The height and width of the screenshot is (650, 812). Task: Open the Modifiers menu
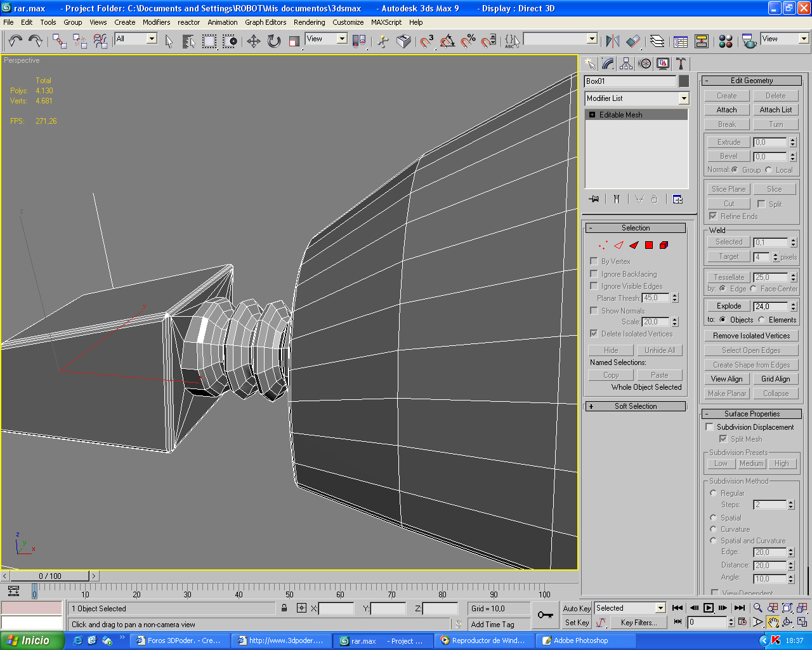tap(156, 22)
